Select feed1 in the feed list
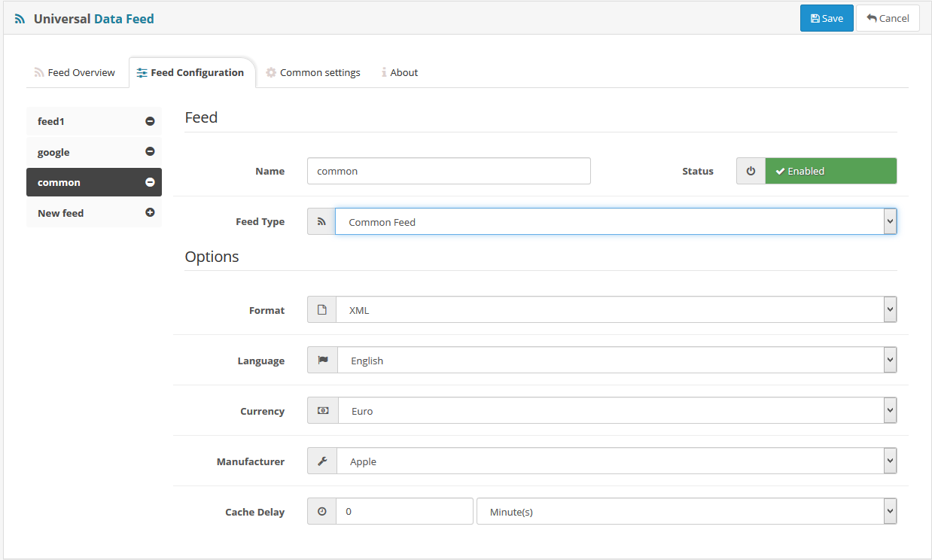Viewport: 932px width, 560px height. pyautogui.click(x=94, y=121)
